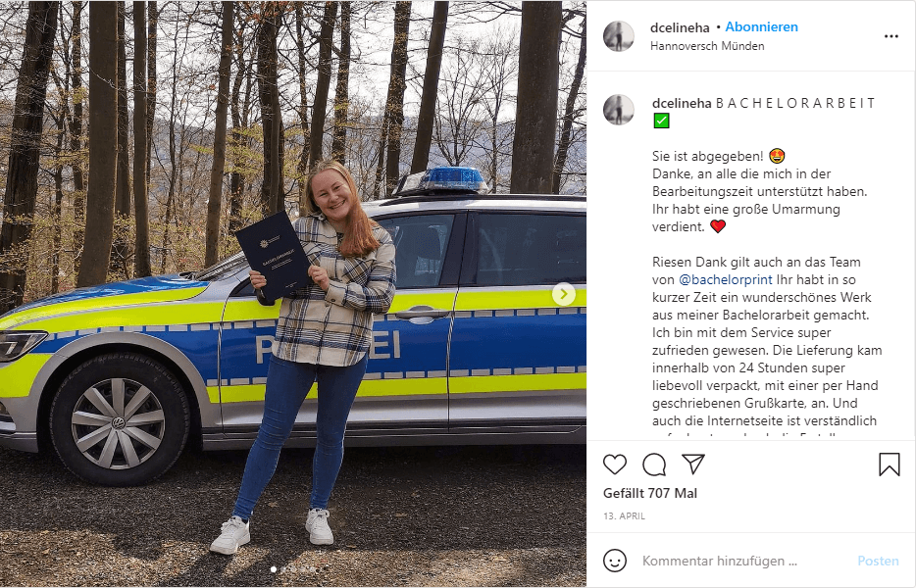
Task: Open comments via speech bubble icon
Action: (x=654, y=465)
